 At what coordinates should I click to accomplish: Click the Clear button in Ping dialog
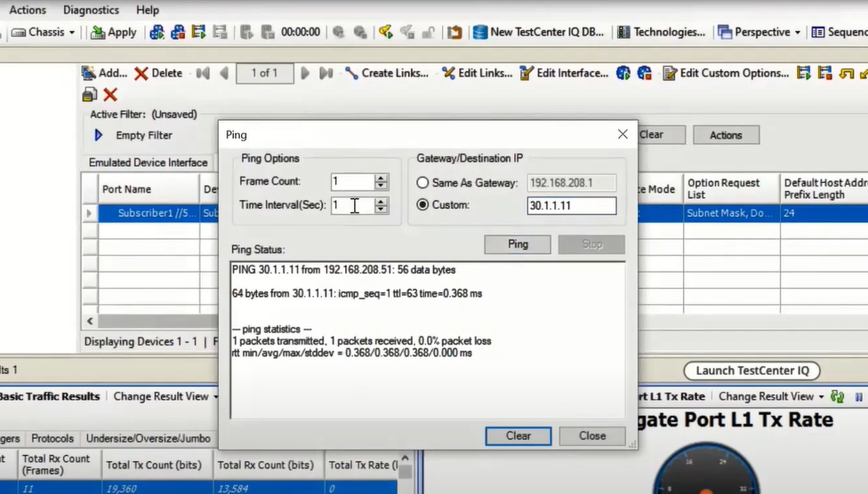pos(518,436)
